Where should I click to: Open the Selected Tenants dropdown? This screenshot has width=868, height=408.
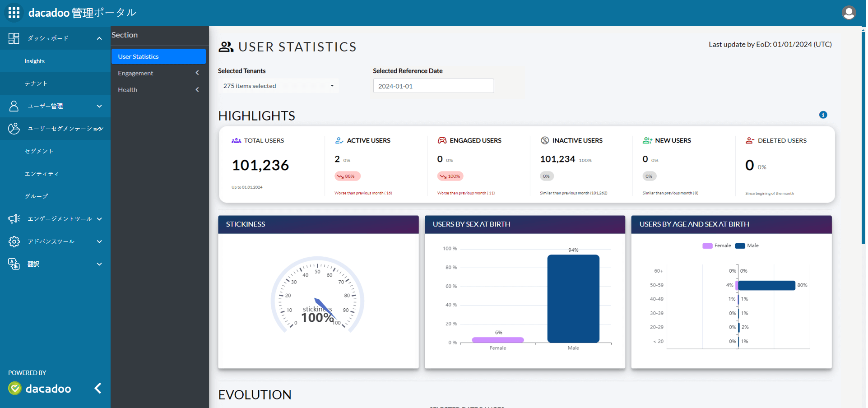[279, 86]
